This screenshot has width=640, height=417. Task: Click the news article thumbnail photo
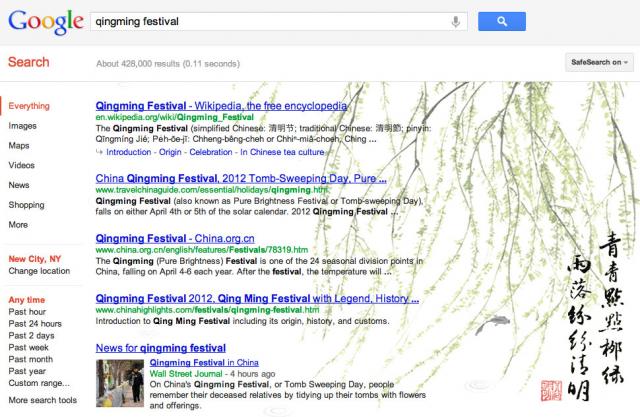[x=120, y=383]
